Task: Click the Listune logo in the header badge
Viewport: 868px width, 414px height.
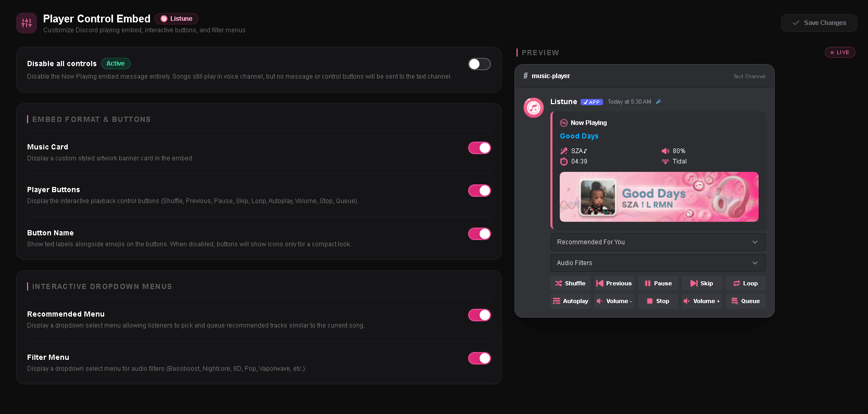Action: click(164, 19)
